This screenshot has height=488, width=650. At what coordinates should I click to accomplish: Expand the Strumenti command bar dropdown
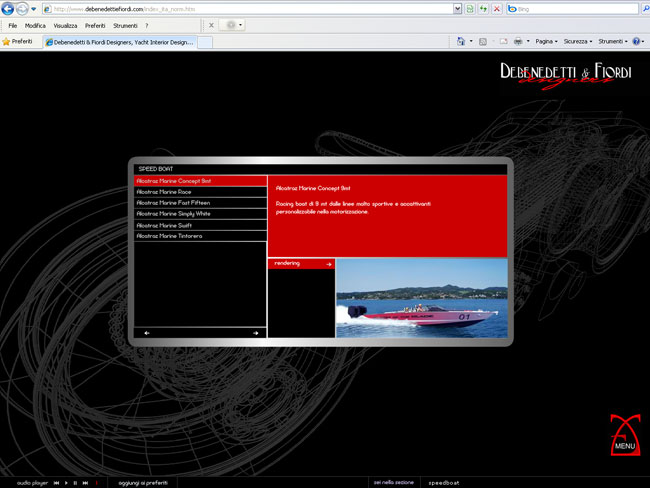pos(611,42)
